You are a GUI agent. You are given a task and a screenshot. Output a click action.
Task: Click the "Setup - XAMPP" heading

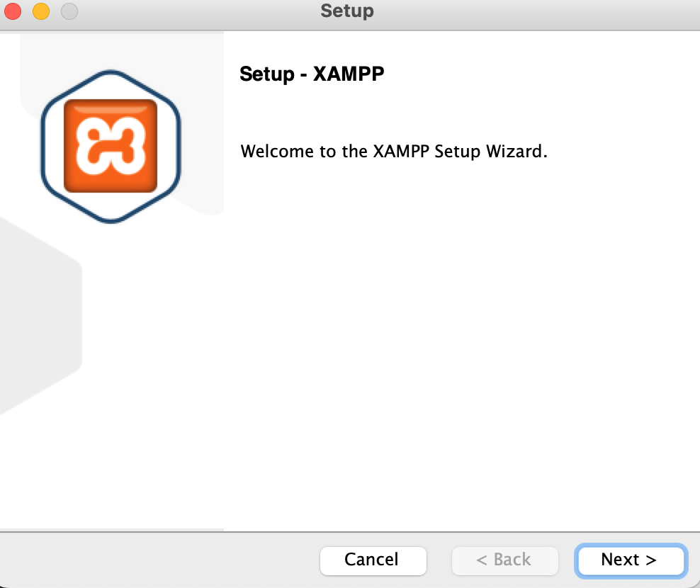pyautogui.click(x=312, y=74)
